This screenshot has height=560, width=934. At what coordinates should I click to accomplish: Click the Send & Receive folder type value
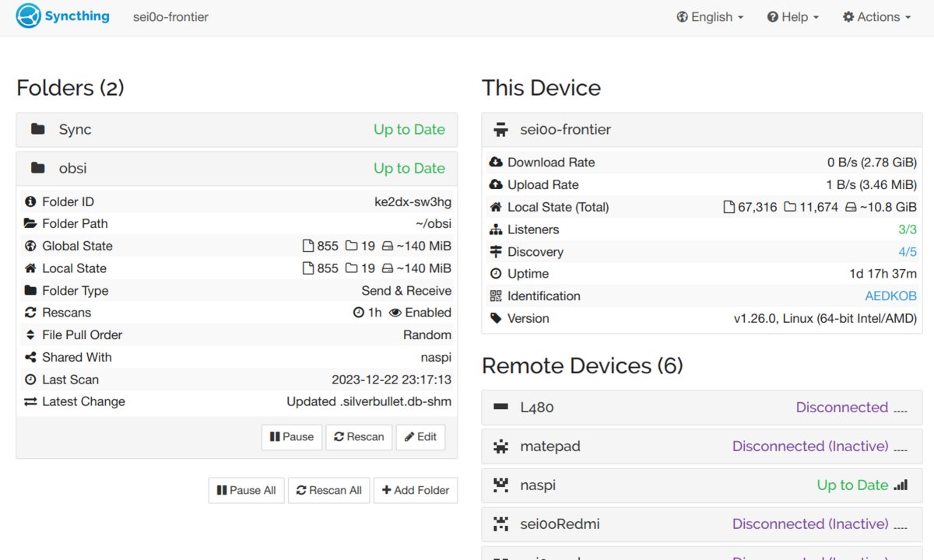tap(406, 291)
